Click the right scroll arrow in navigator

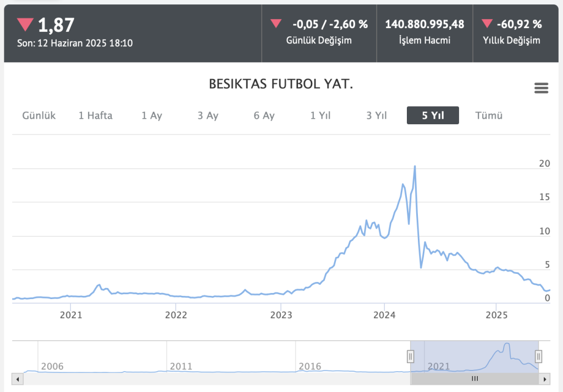point(545,379)
